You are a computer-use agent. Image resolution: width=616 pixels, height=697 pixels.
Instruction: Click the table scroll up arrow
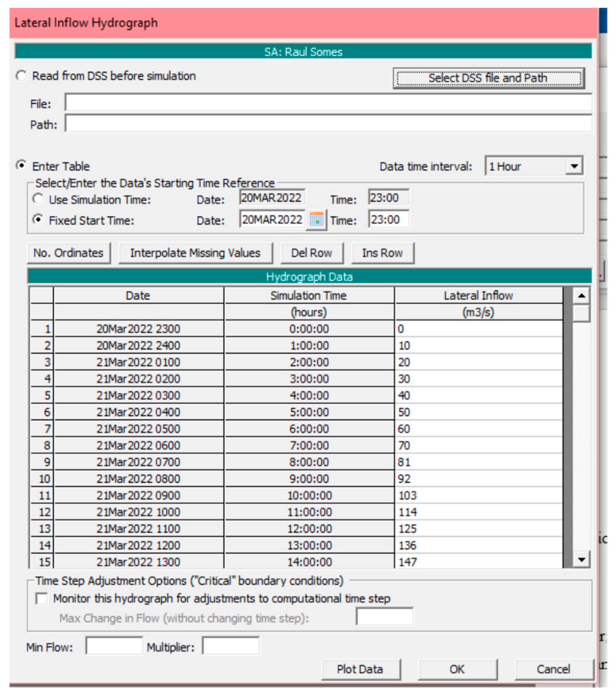tap(581, 295)
